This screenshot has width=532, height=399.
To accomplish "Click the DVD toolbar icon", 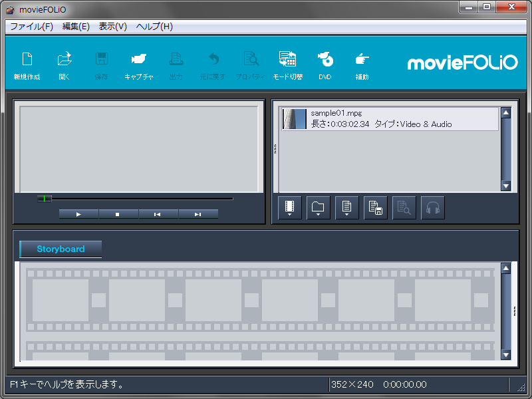I will (x=325, y=65).
